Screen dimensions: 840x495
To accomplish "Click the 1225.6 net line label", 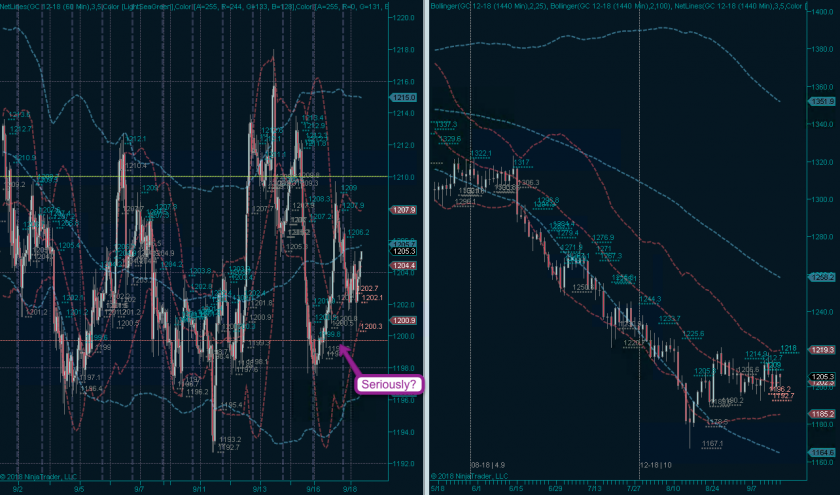I will 693,334.
